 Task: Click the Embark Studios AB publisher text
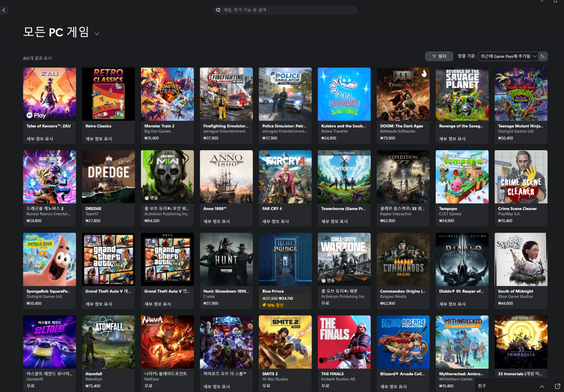[338, 379]
